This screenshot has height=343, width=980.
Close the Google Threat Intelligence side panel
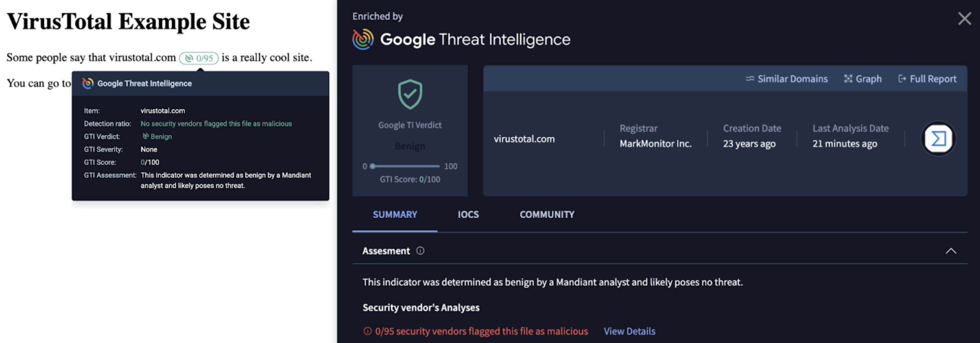pos(964,18)
